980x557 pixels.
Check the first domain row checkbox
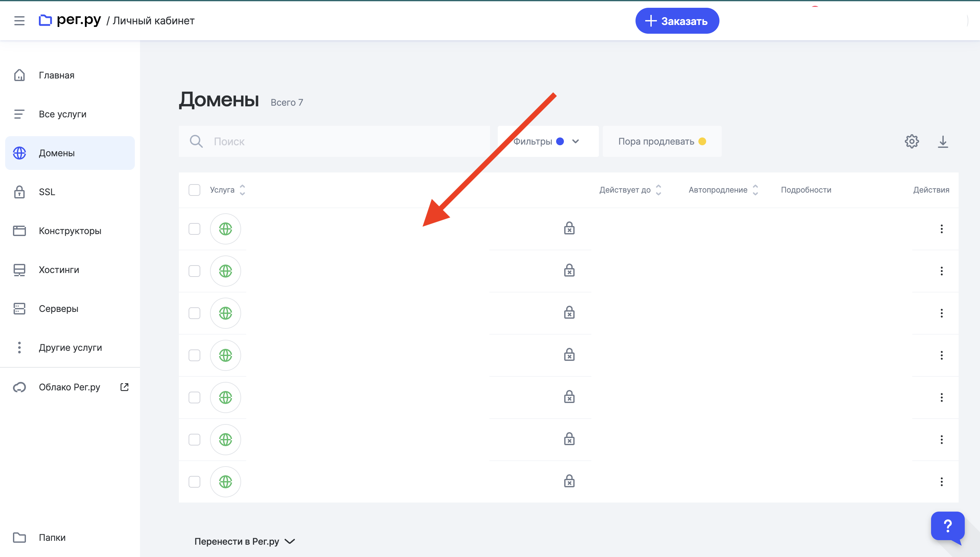click(x=194, y=229)
